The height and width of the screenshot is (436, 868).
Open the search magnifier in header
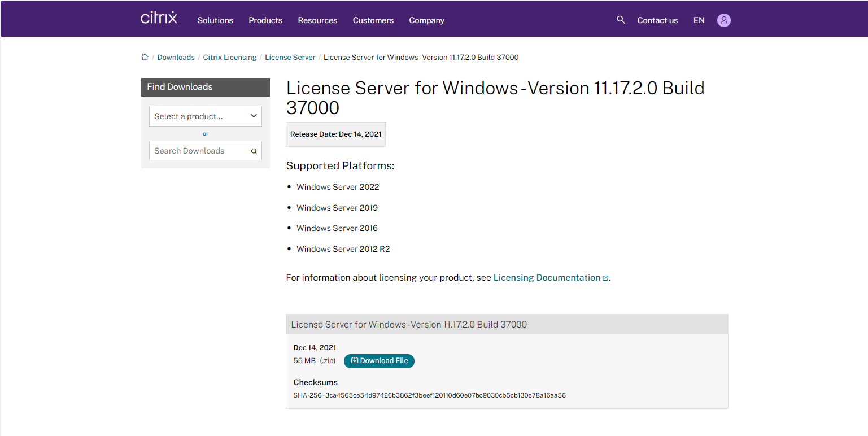(621, 20)
